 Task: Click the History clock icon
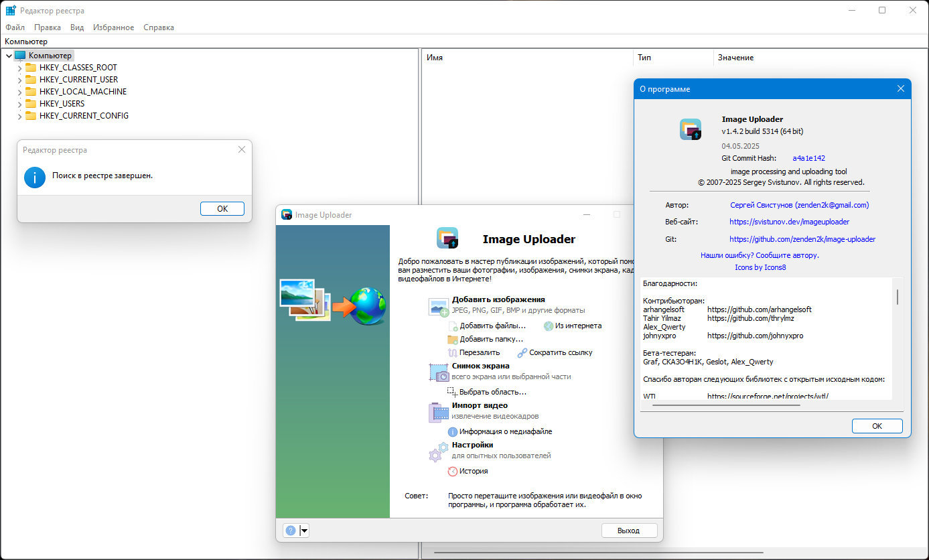point(453,471)
